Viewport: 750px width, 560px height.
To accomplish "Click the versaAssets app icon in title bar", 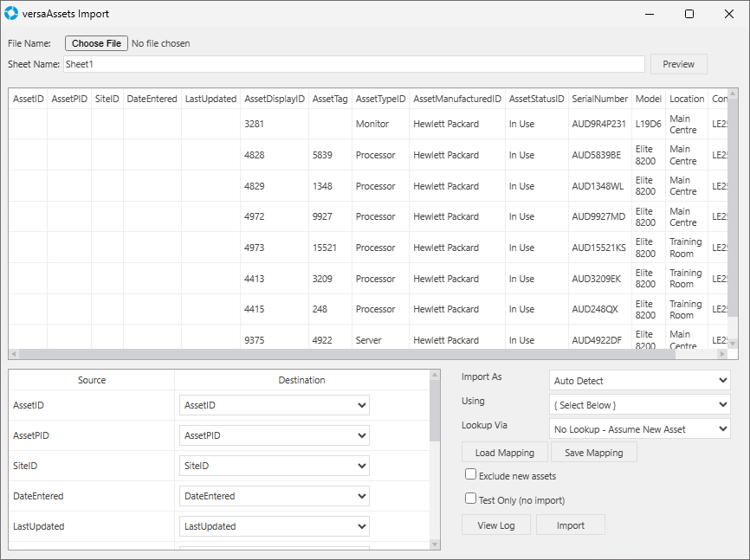I will pyautogui.click(x=11, y=14).
